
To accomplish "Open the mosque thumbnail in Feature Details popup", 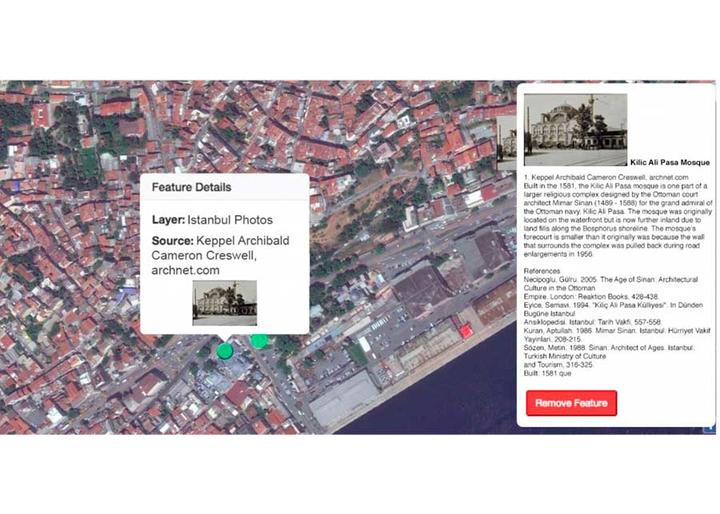I will pos(225,303).
